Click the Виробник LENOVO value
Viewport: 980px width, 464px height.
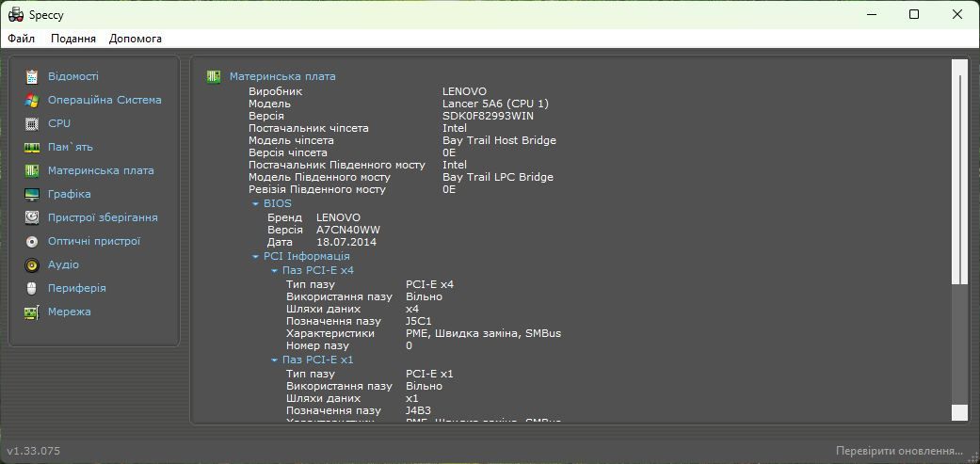point(464,92)
